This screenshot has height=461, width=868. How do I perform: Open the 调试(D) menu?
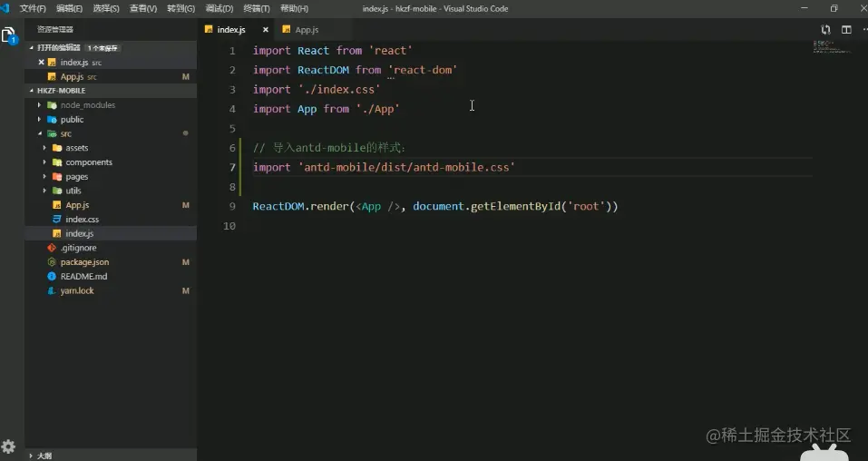coord(219,9)
